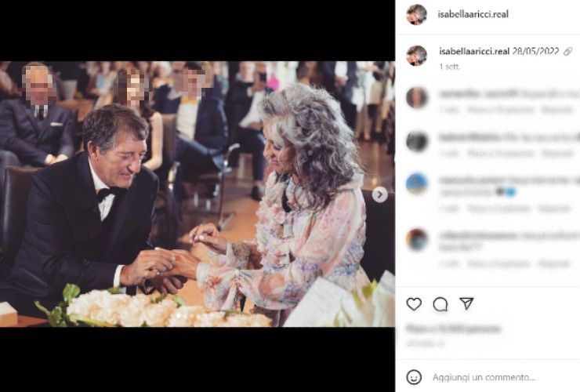Click the link icon beside the caption date
This screenshot has height=392, width=580.
point(567,51)
